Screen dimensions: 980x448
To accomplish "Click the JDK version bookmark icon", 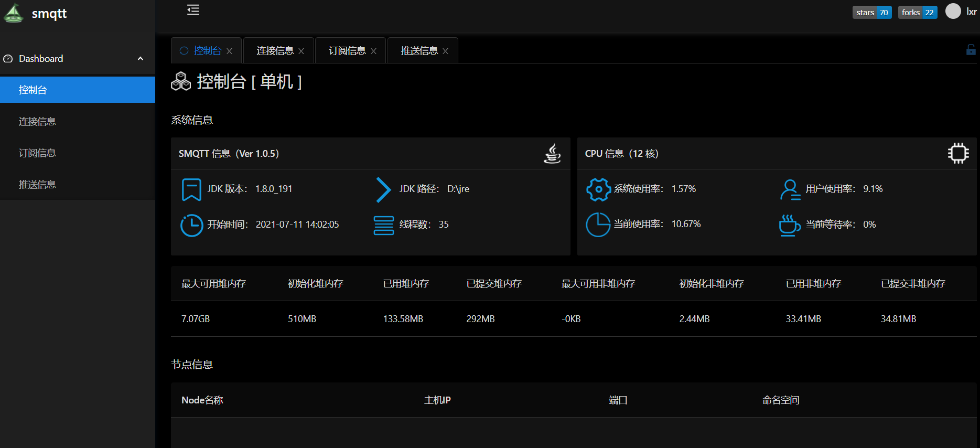I will coord(191,189).
